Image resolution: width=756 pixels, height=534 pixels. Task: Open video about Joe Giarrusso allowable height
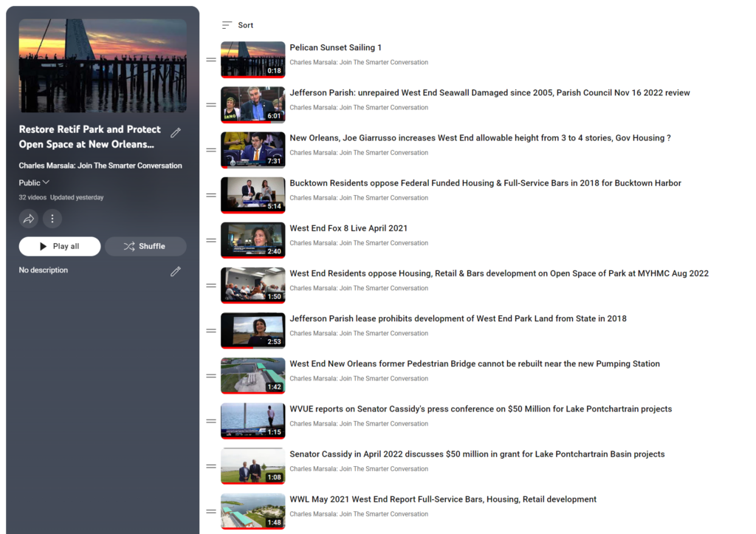tap(480, 138)
